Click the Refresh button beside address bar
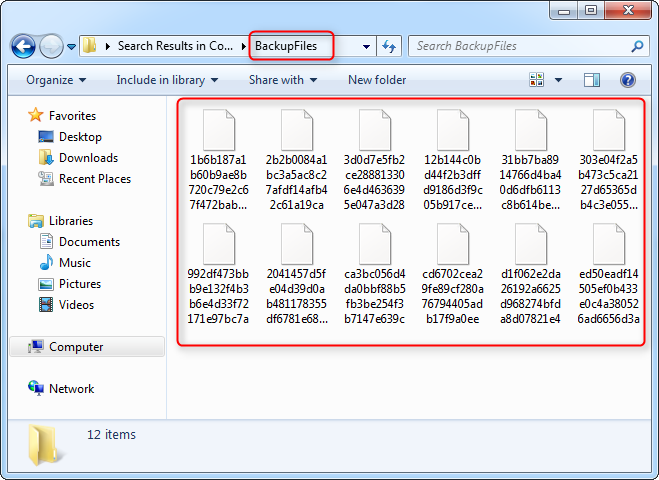This screenshot has height=480, width=659. coord(390,46)
